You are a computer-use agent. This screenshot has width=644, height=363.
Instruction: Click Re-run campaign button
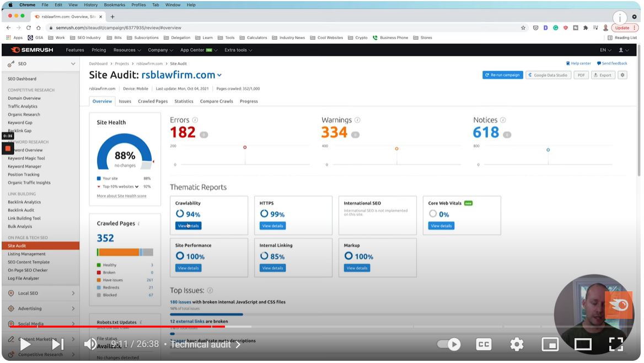503,75
